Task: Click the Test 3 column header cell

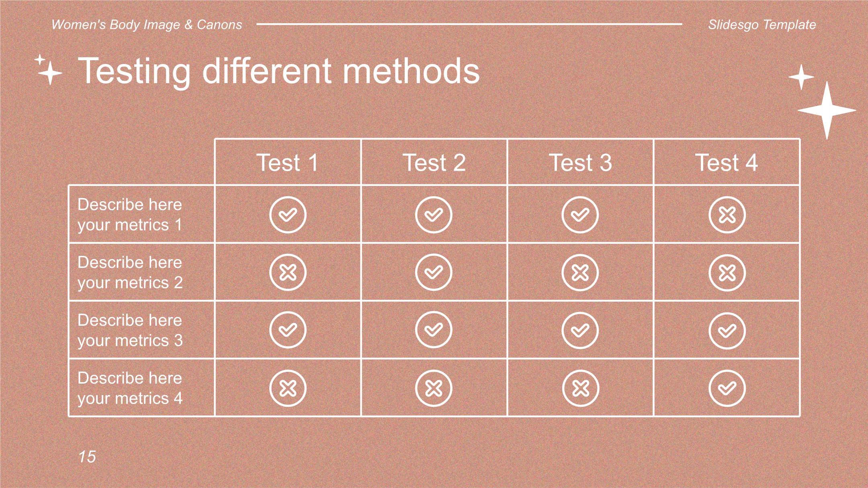Action: 580,162
